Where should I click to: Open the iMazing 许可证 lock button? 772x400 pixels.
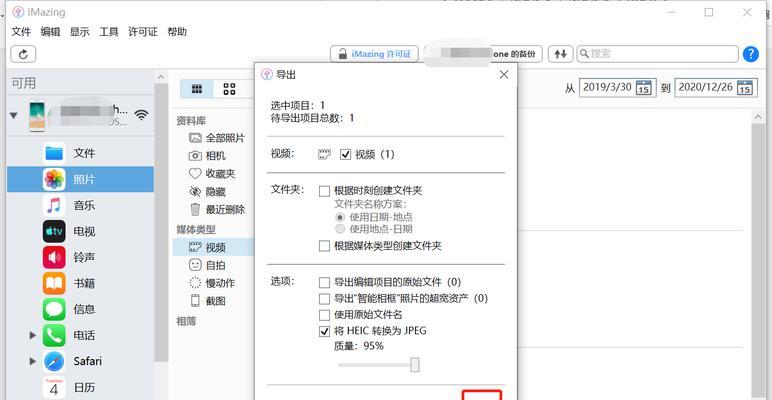tap(374, 54)
